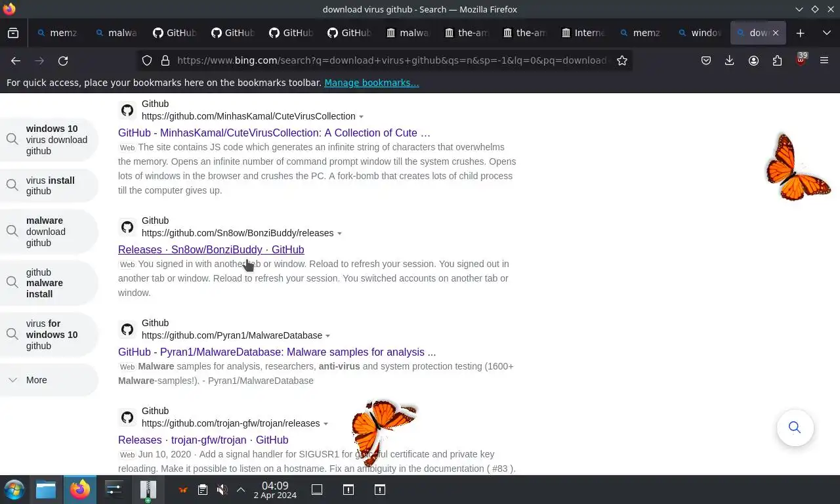Search 'malware download github' suggestion
840x504 pixels.
coord(49,232)
